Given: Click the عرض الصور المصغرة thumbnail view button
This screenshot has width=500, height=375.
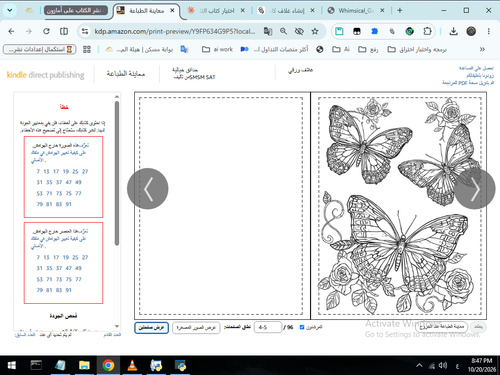Looking at the screenshot, I should (196, 328).
